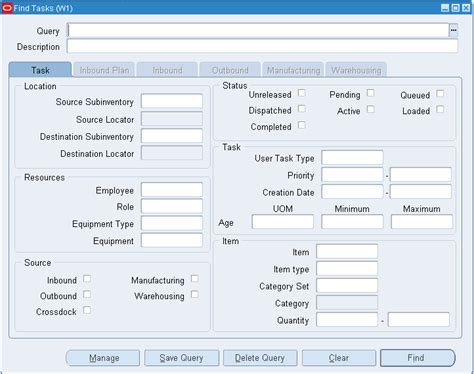Click the Equipment field
This screenshot has width=474, height=374.
[x=172, y=240]
